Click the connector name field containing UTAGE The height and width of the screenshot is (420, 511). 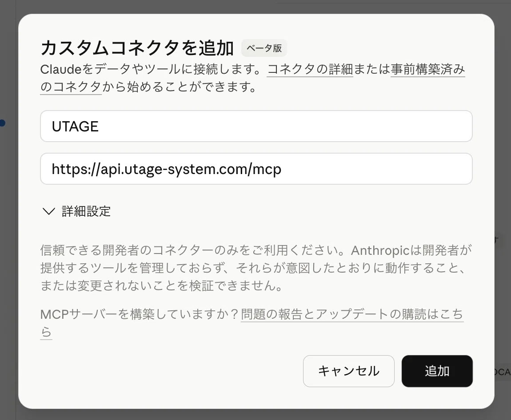pyautogui.click(x=256, y=126)
